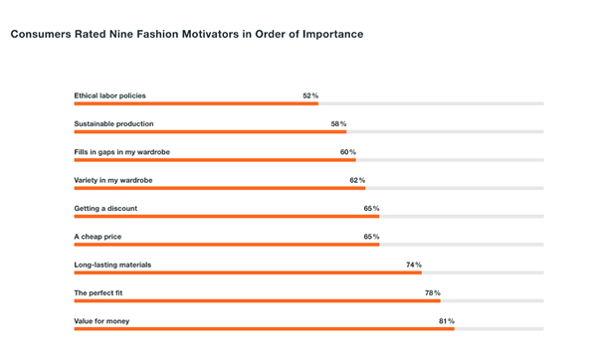Click the chart title about fashion motivators
This screenshot has height=364, width=601.
pyautogui.click(x=187, y=34)
